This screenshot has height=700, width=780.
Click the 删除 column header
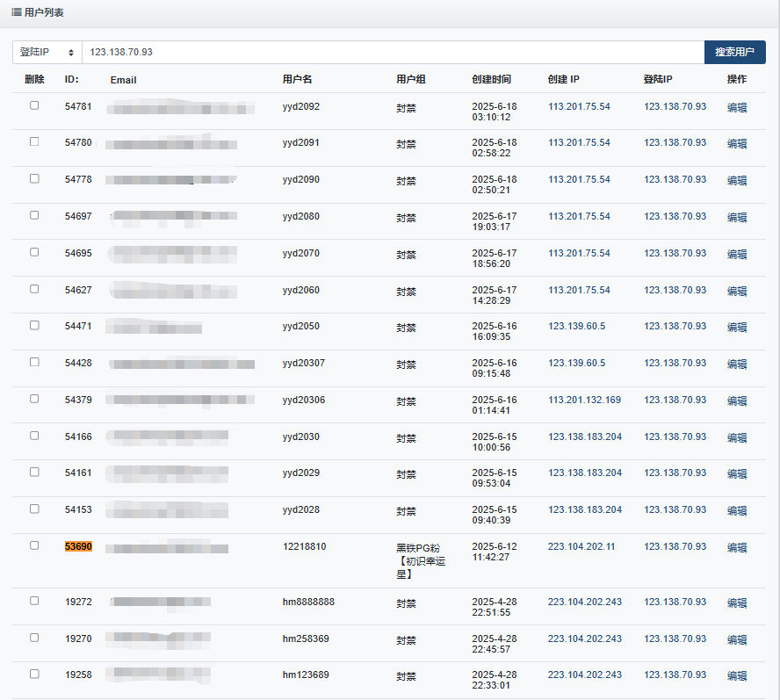tap(34, 80)
